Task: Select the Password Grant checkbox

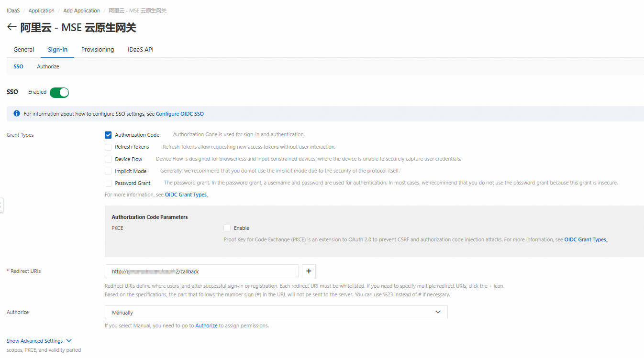Action: click(x=108, y=183)
